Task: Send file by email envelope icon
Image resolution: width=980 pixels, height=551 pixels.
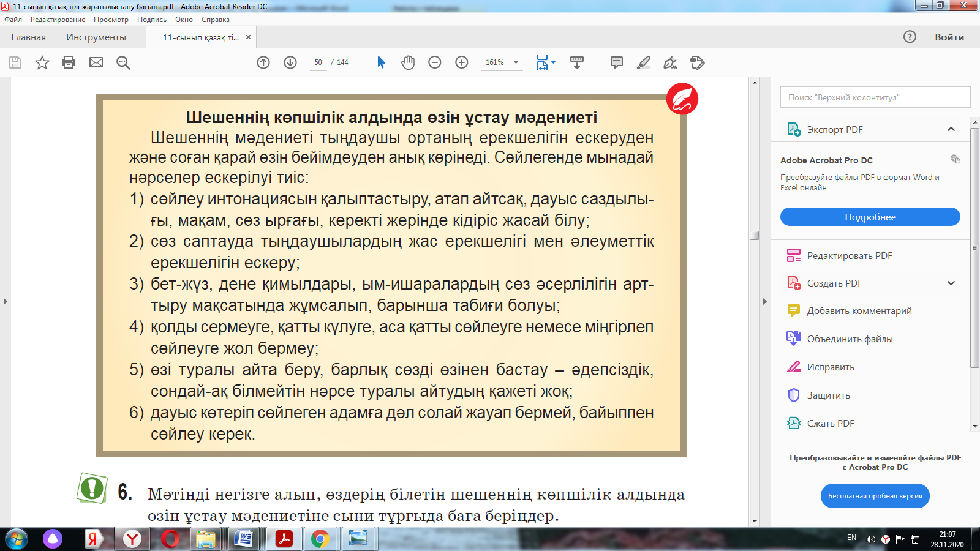Action: pos(96,62)
